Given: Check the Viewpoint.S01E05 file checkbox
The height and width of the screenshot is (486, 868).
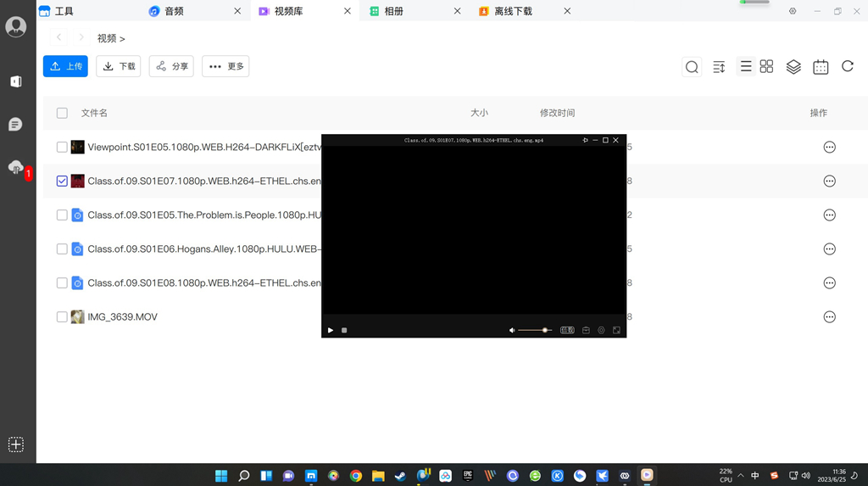Looking at the screenshot, I should pyautogui.click(x=62, y=147).
